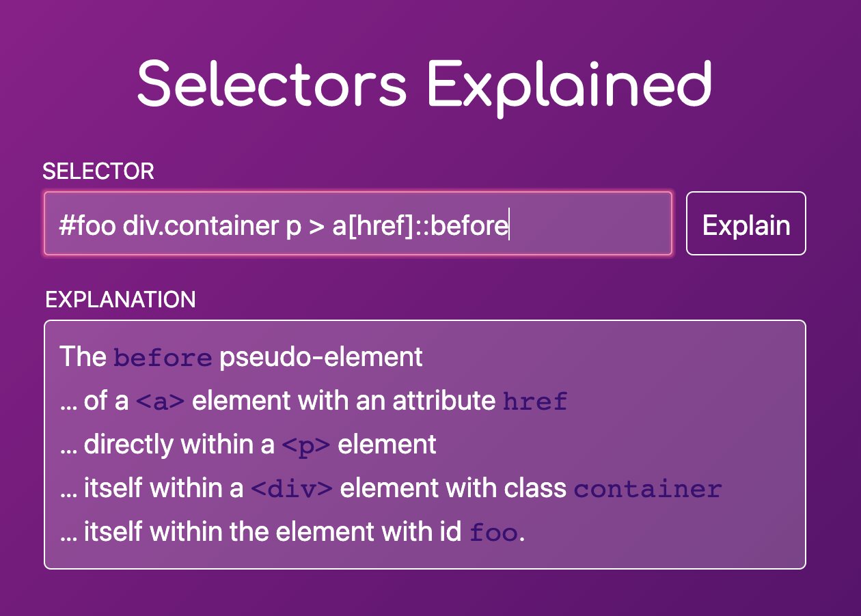This screenshot has height=616, width=861.
Task: Click the 'foo' id token in last line
Action: coord(493,533)
